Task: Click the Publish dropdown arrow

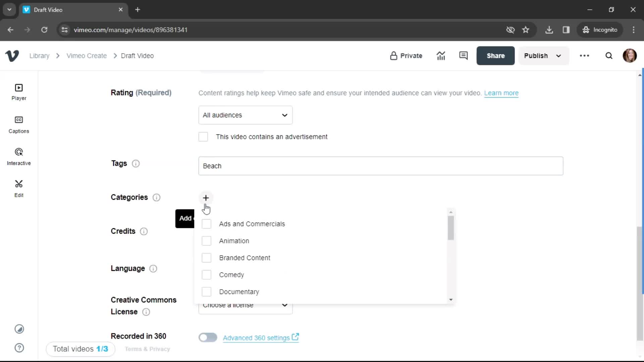Action: tap(558, 55)
